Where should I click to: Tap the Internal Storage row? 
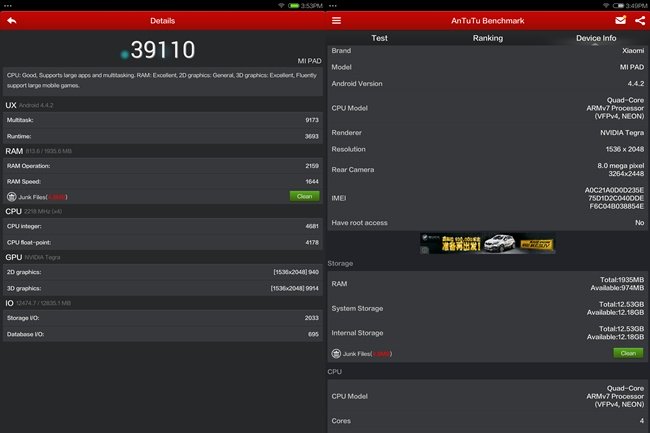click(x=488, y=333)
